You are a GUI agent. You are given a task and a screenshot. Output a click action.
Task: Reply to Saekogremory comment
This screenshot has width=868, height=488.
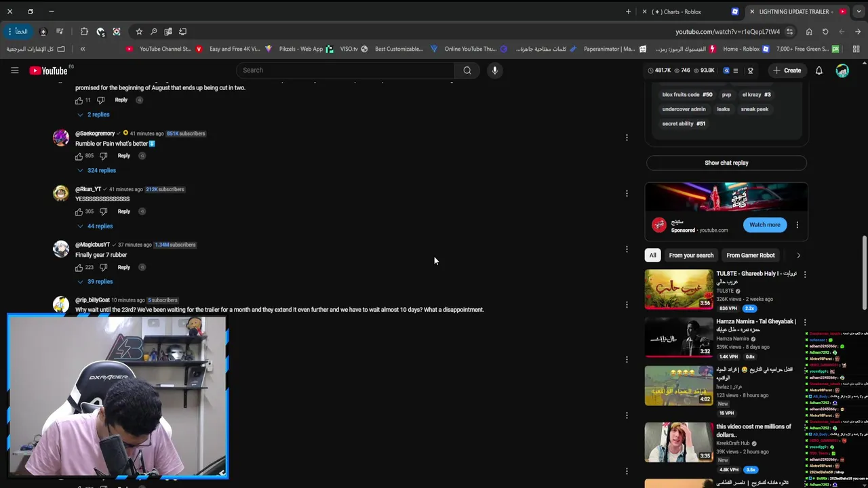[123, 156]
